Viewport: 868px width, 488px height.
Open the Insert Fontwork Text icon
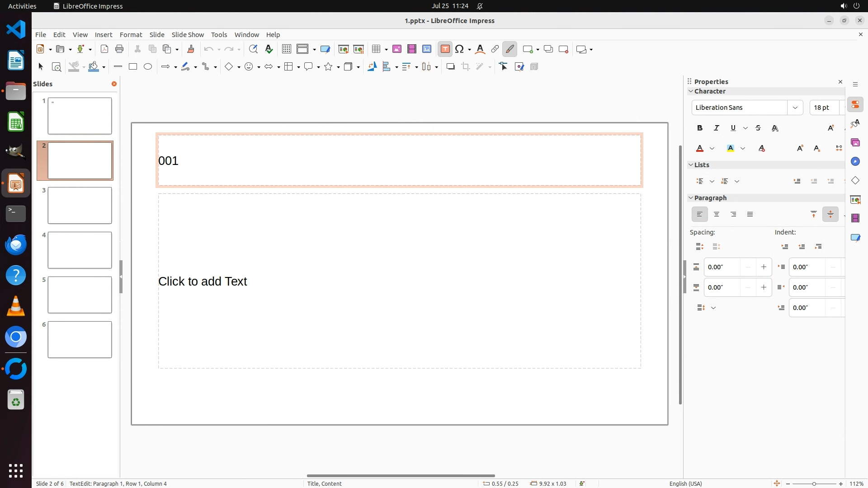[480, 49]
